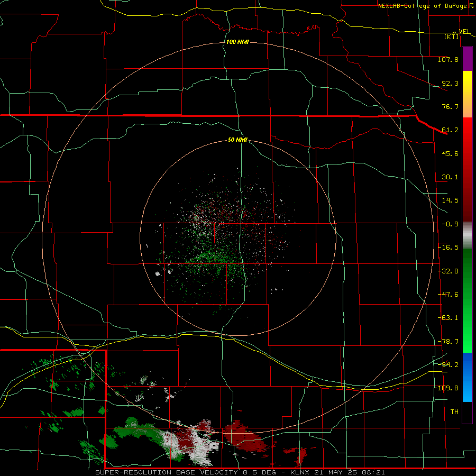
Task: Click the -16.5 velocity scale value
Action: point(448,248)
